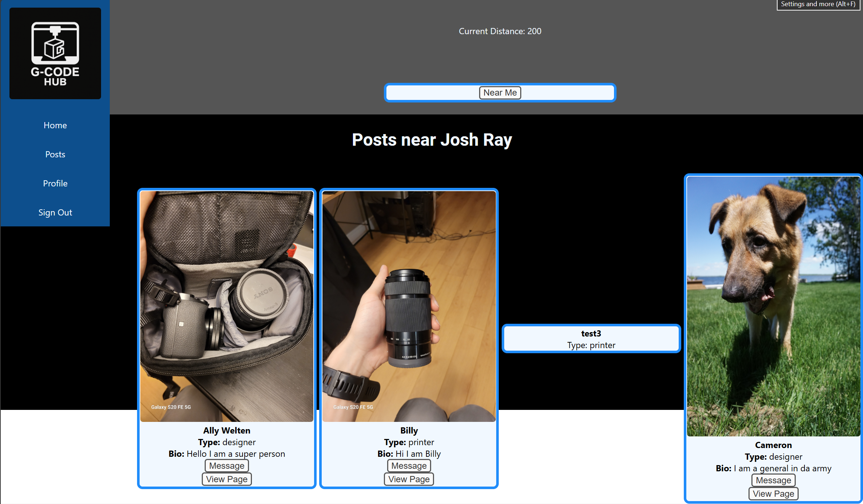Send a message to Billy
The width and height of the screenshot is (863, 504).
click(409, 466)
